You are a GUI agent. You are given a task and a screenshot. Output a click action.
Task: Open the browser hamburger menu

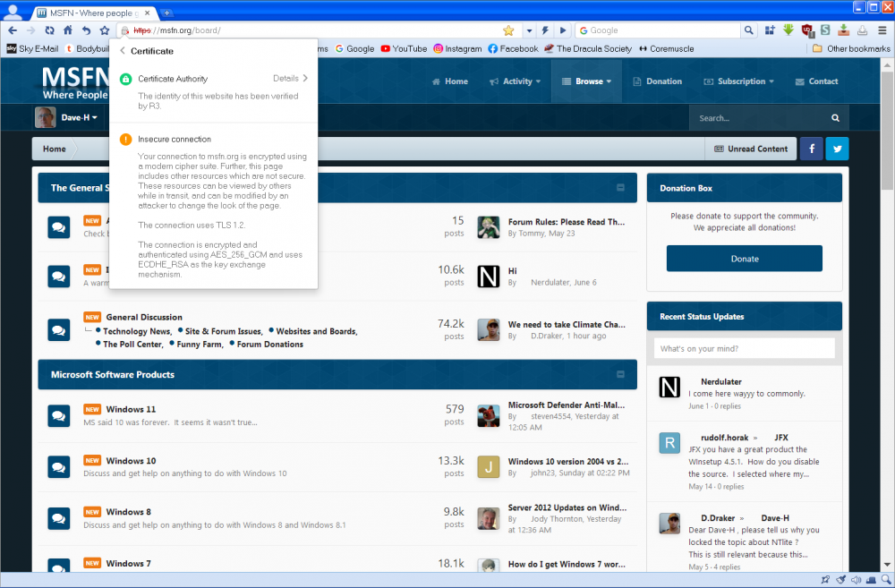pos(882,30)
